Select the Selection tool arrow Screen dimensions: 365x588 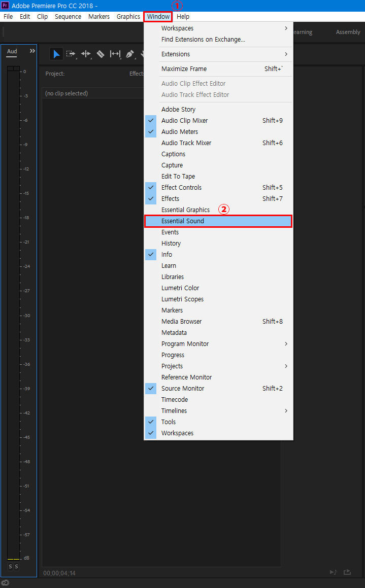click(56, 54)
